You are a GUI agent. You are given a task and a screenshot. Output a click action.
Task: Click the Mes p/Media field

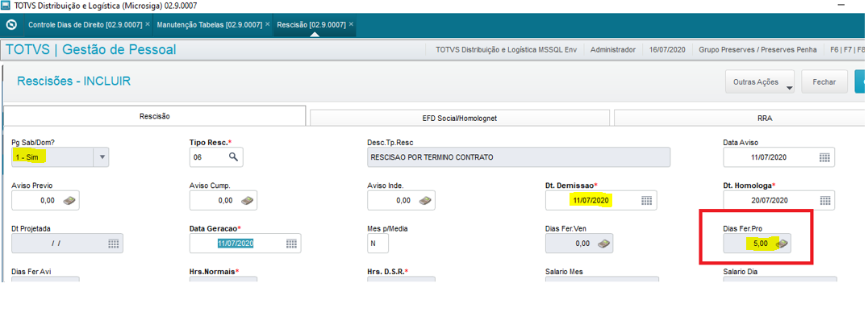[x=378, y=244]
